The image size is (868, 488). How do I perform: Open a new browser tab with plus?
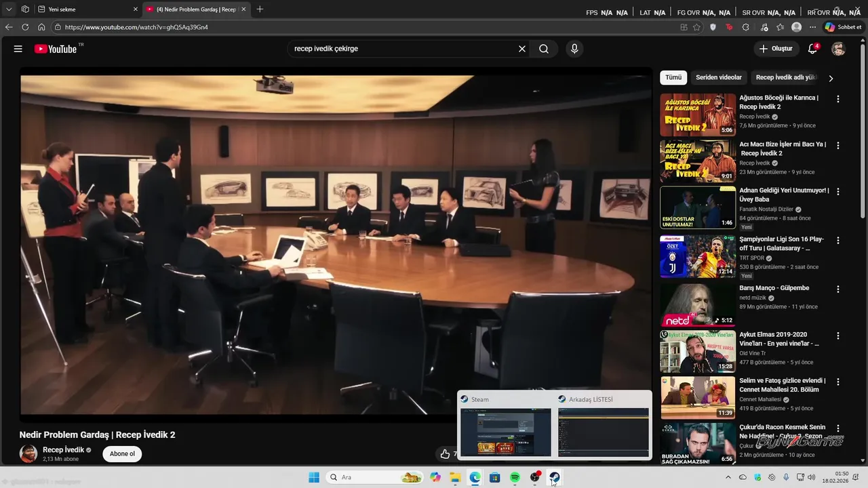(x=260, y=9)
